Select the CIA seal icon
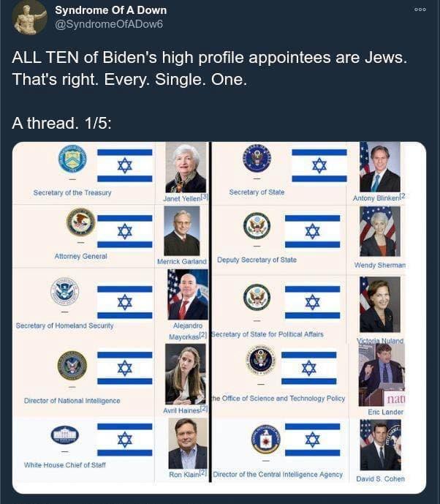Image resolution: width=440 pixels, height=504 pixels. pyautogui.click(x=265, y=438)
